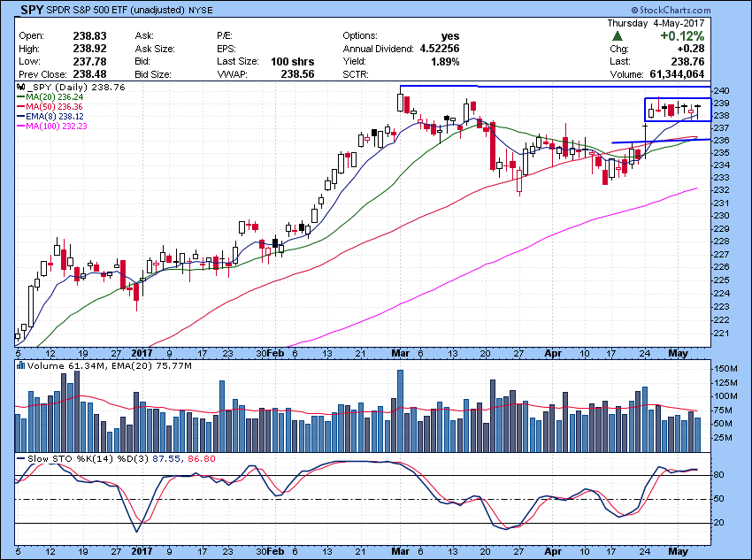Click the green up-triangle change indicator
The image size is (752, 560).
[x=618, y=36]
